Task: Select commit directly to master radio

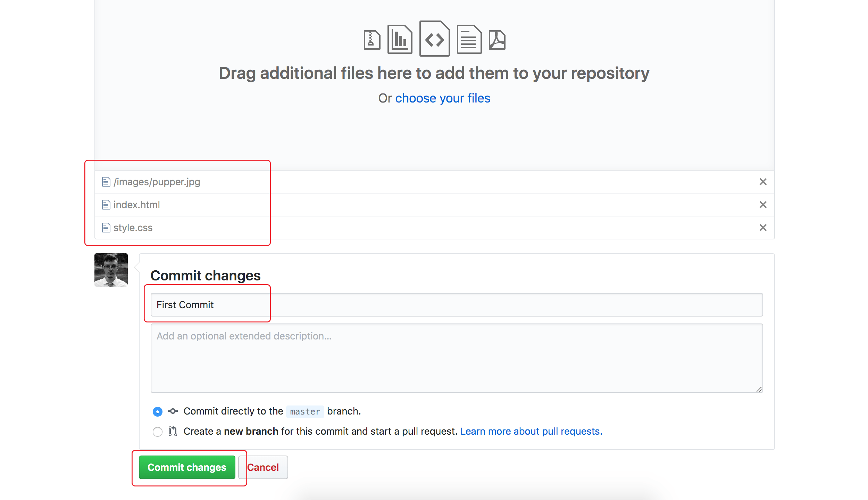Action: [x=158, y=411]
